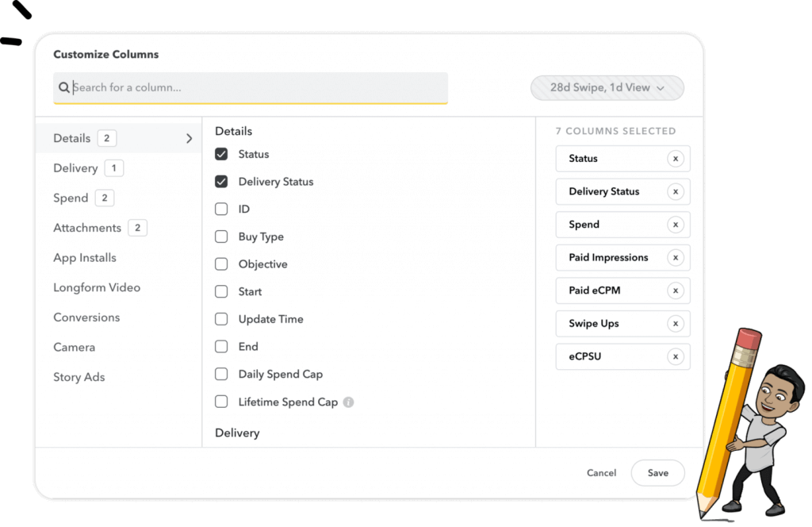The width and height of the screenshot is (812, 527).
Task: Uncheck the Status checkbox
Action: pos(221,154)
